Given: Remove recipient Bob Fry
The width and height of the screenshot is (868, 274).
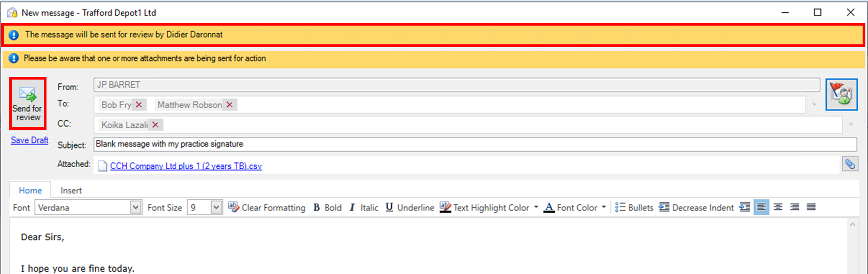Looking at the screenshot, I should [x=139, y=105].
